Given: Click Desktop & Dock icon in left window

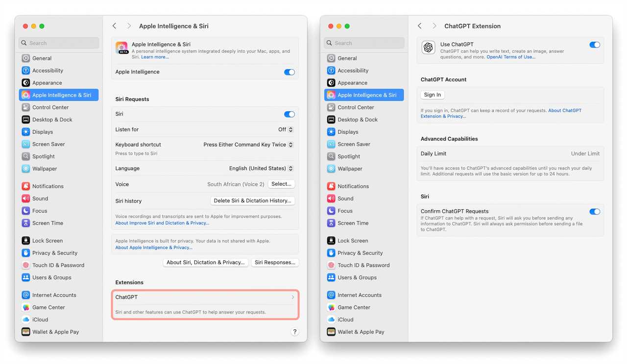Looking at the screenshot, I should (x=26, y=120).
